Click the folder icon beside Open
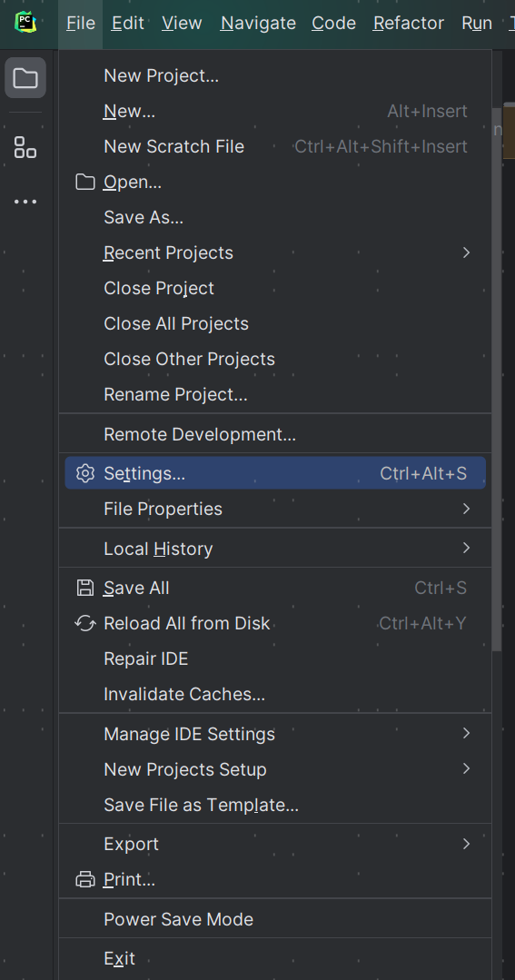The image size is (515, 980). (85, 182)
